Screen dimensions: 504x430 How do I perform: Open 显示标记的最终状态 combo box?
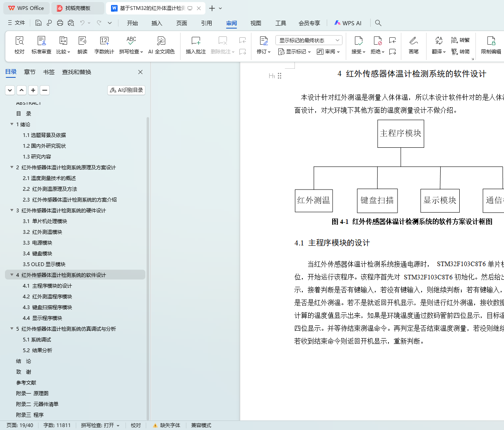tap(309, 40)
